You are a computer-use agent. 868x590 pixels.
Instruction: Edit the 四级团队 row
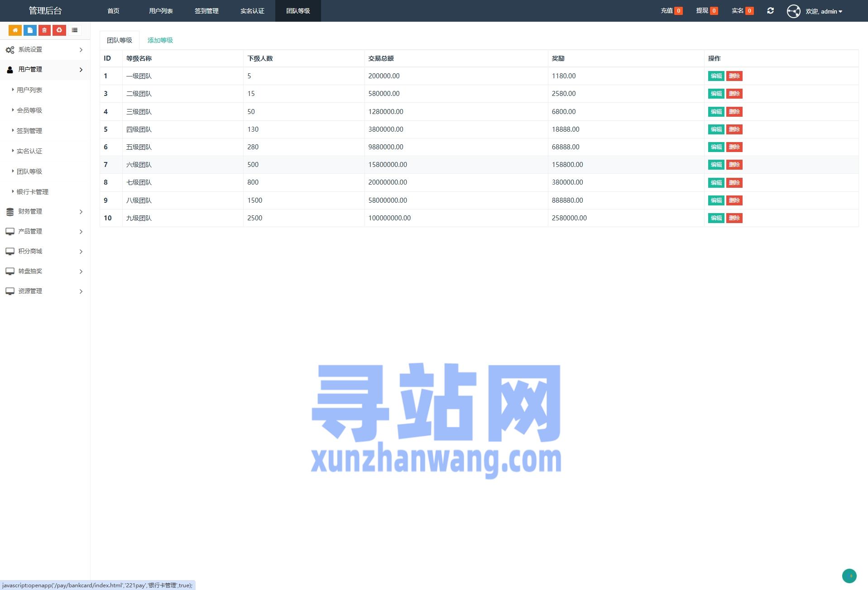[x=716, y=129]
